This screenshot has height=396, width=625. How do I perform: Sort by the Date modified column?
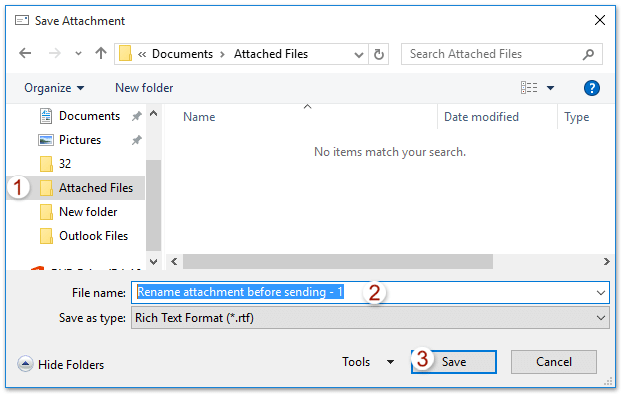point(481,117)
